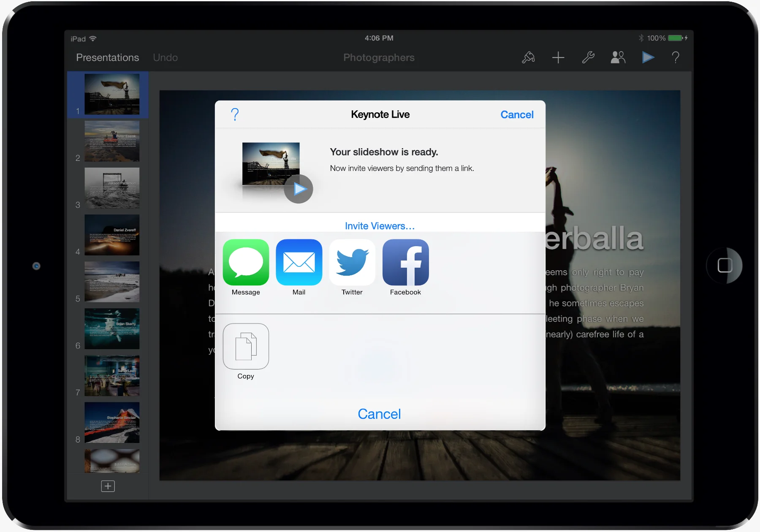Add a new slide with plus button
The image size is (760, 532).
pos(108,486)
